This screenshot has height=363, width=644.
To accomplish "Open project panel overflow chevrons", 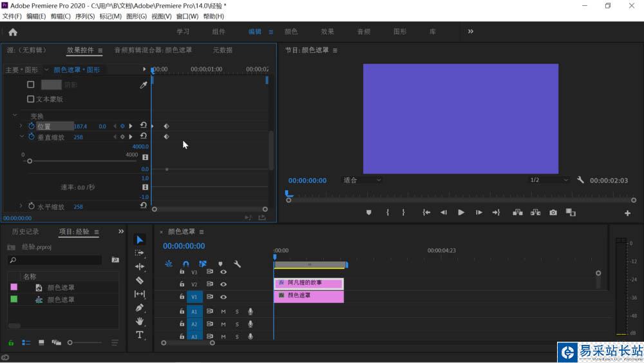I will tap(121, 231).
